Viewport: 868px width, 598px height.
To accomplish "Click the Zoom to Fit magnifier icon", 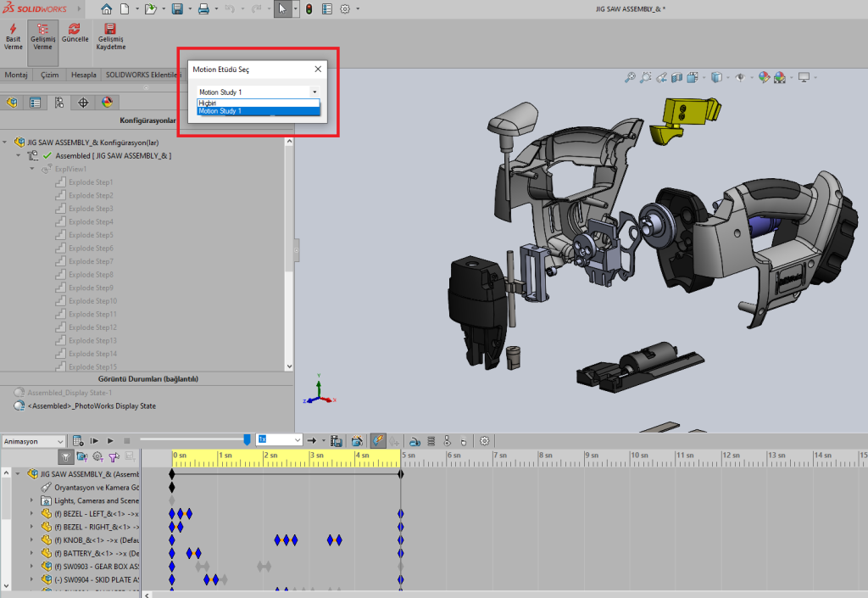I will 630,77.
